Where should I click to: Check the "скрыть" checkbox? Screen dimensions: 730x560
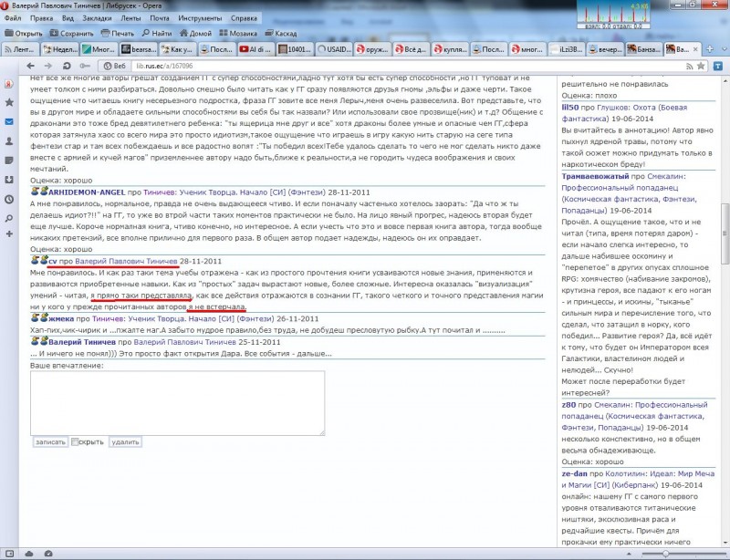tap(76, 441)
